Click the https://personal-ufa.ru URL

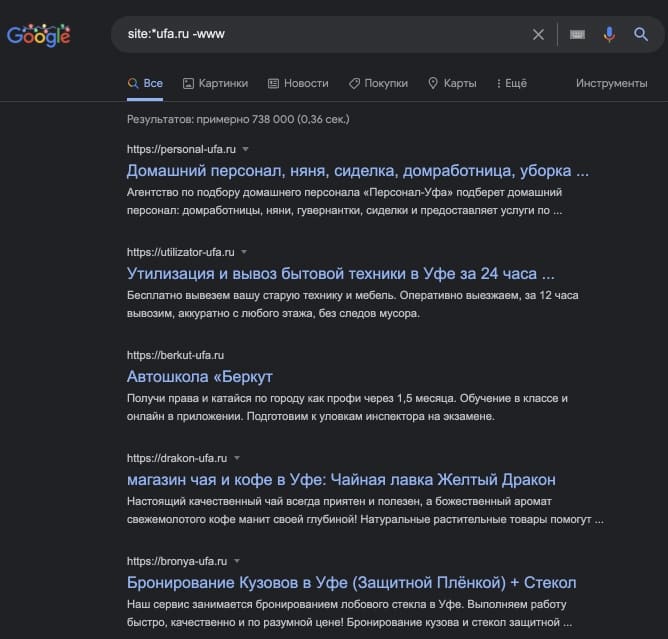point(181,149)
